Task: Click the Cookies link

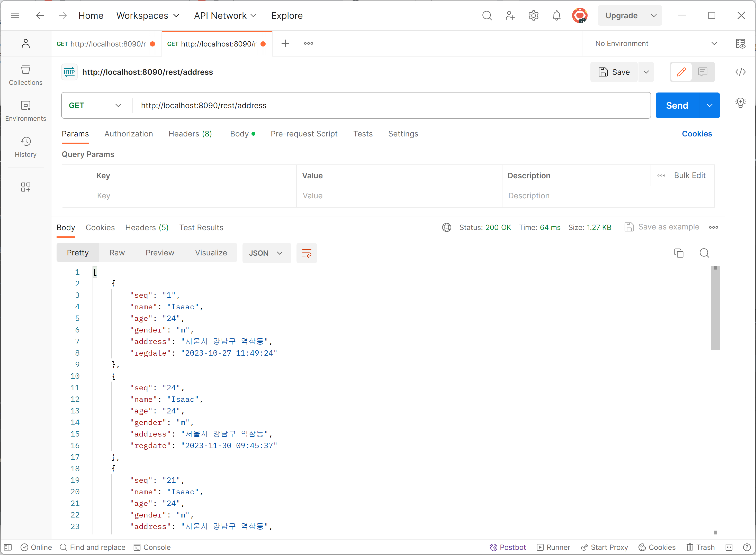Action: pyautogui.click(x=697, y=134)
